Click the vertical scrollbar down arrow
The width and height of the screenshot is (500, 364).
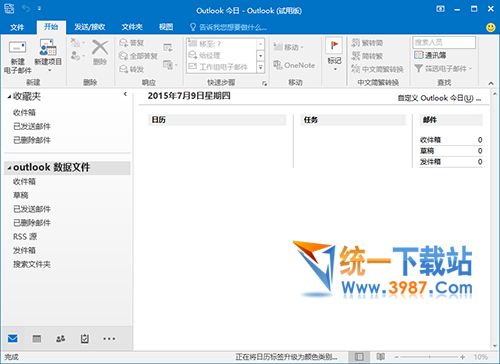[495, 346]
